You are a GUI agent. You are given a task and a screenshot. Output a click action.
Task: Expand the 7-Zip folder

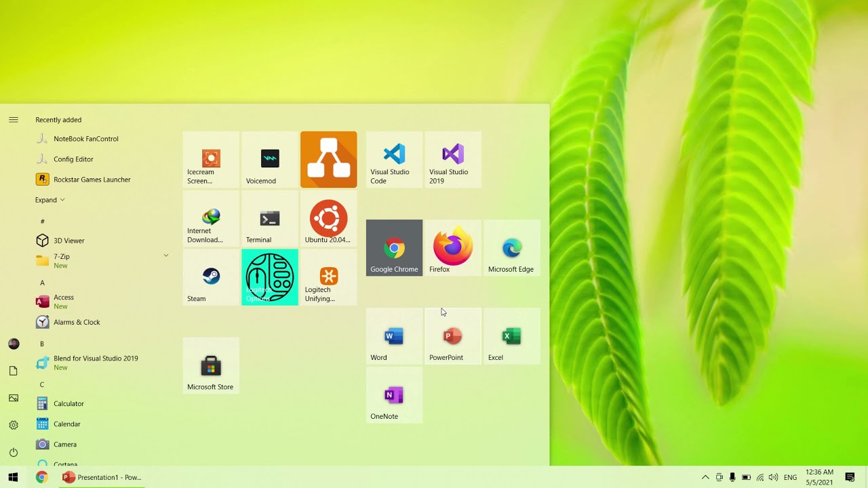click(x=102, y=261)
